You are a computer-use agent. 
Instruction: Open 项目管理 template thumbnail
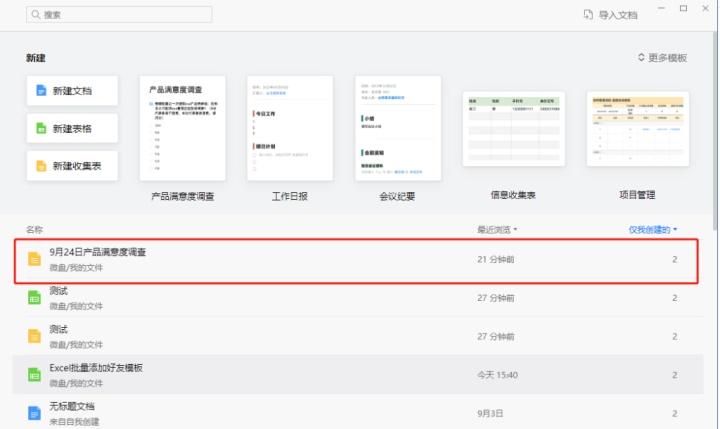click(638, 129)
